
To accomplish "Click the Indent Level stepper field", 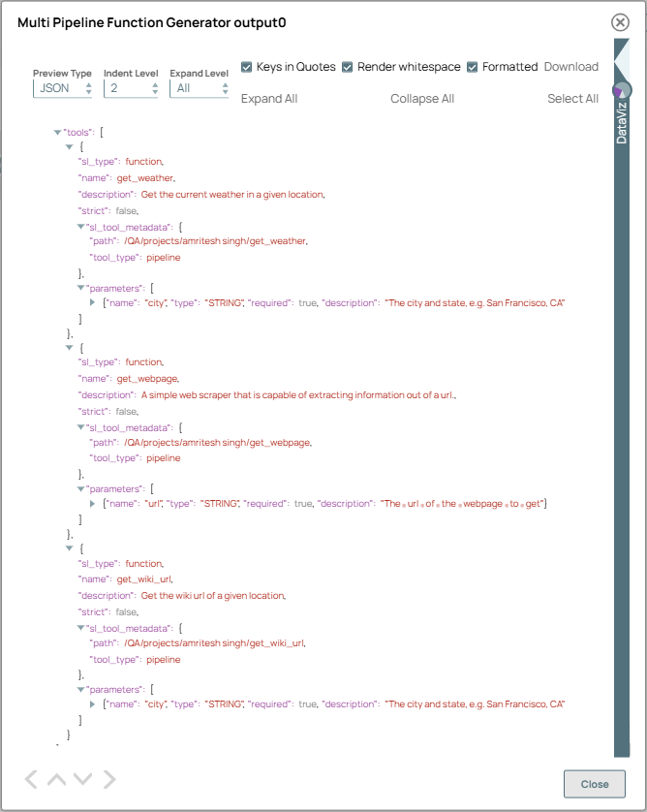I will pos(130,88).
